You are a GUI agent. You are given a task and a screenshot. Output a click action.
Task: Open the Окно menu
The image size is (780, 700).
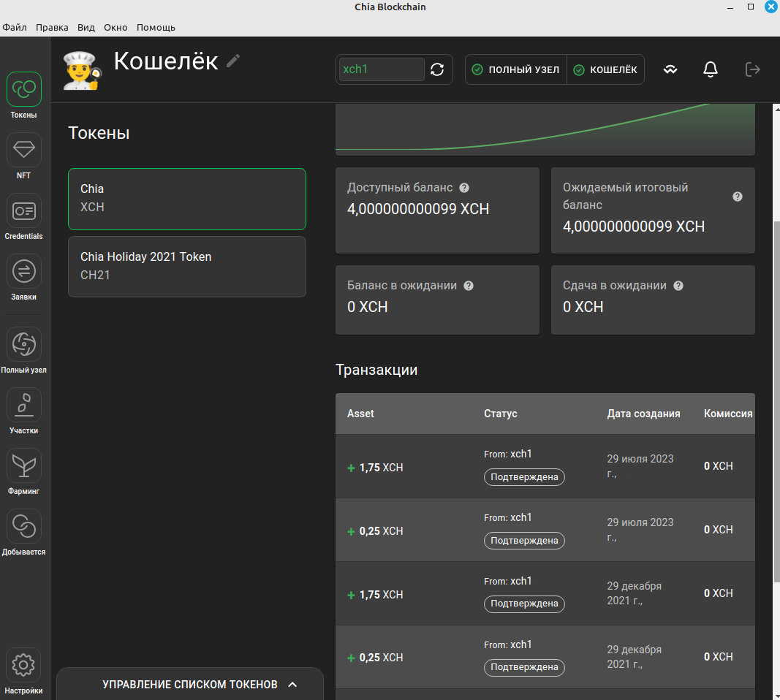[116, 27]
